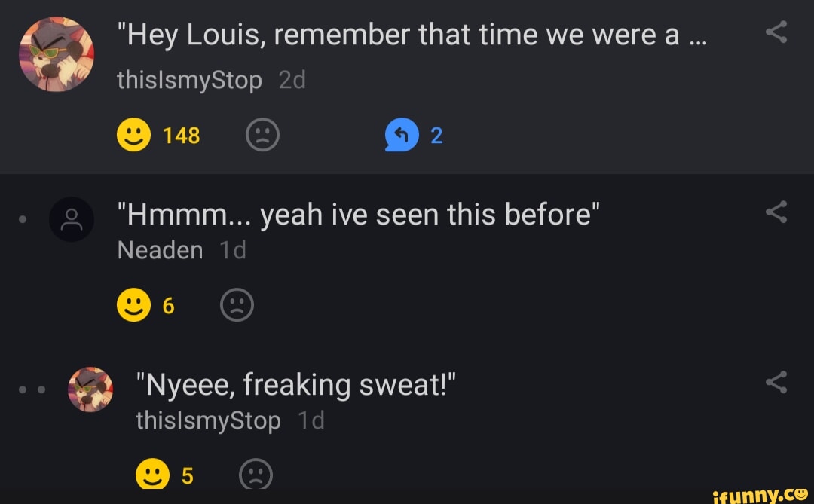Open the Neaden username profile link
814x504 pixels.
click(160, 250)
